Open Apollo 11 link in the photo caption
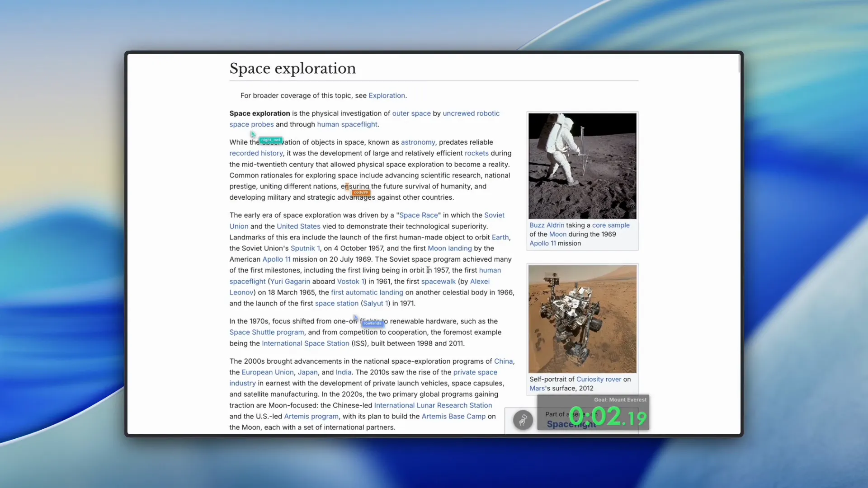The image size is (868, 488). click(542, 243)
